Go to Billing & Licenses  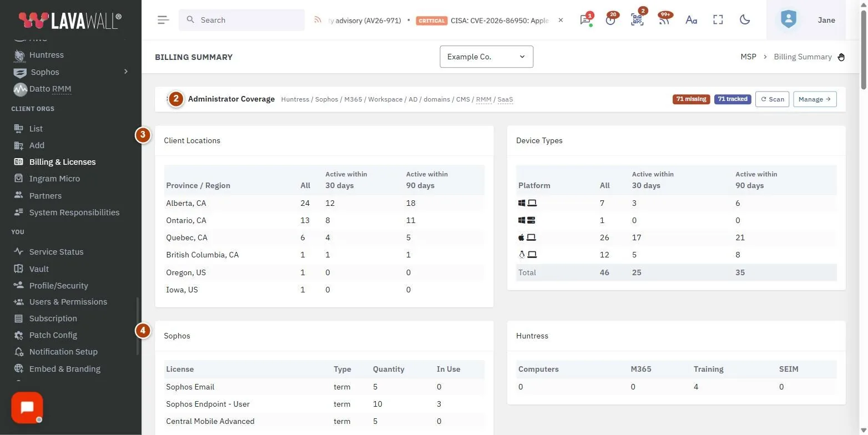click(x=63, y=162)
